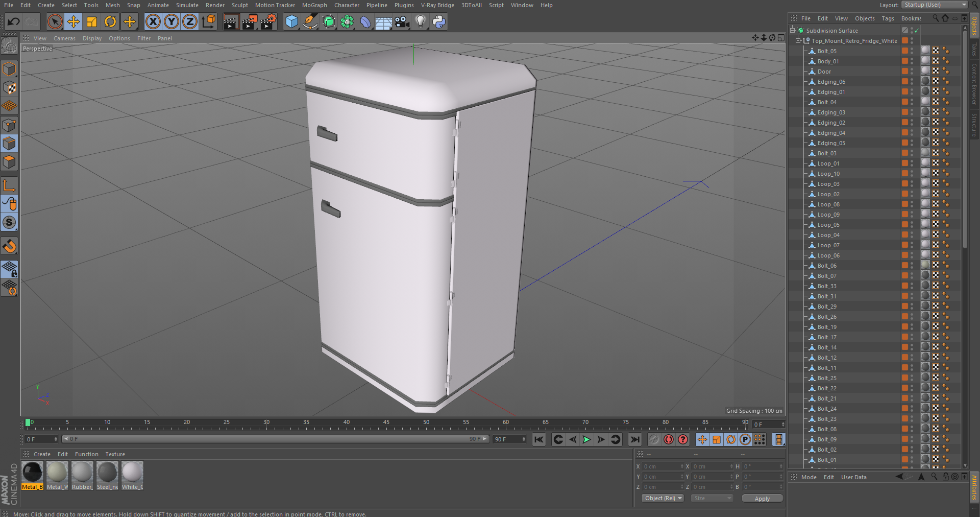Activate the Scale tool
Viewport: 980px width, 517px height.
coord(92,21)
